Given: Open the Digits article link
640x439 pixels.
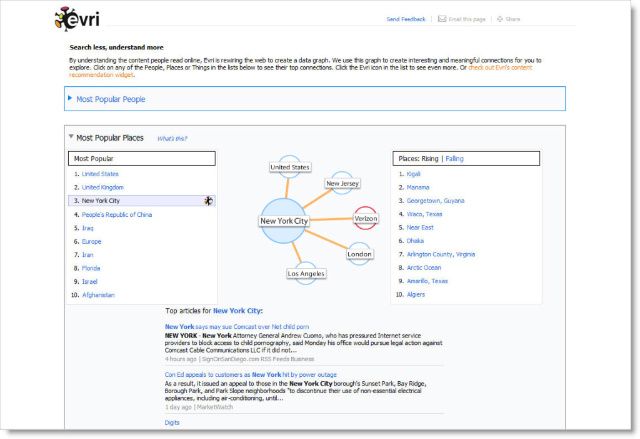Looking at the screenshot, I should [172, 423].
